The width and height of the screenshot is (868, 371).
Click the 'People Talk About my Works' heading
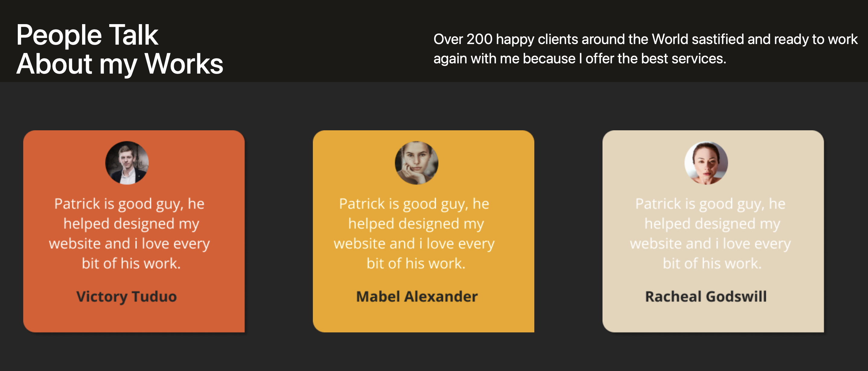point(120,49)
